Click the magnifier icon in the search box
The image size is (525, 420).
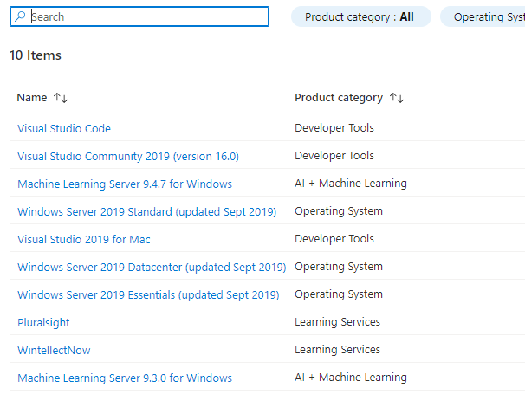(x=20, y=16)
